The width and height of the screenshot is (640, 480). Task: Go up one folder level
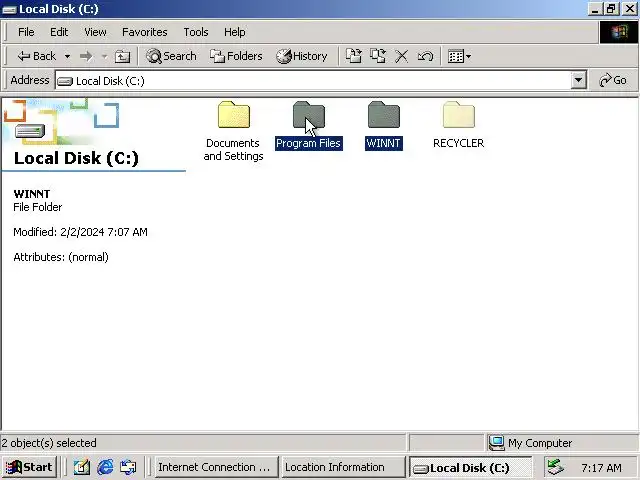pos(122,56)
